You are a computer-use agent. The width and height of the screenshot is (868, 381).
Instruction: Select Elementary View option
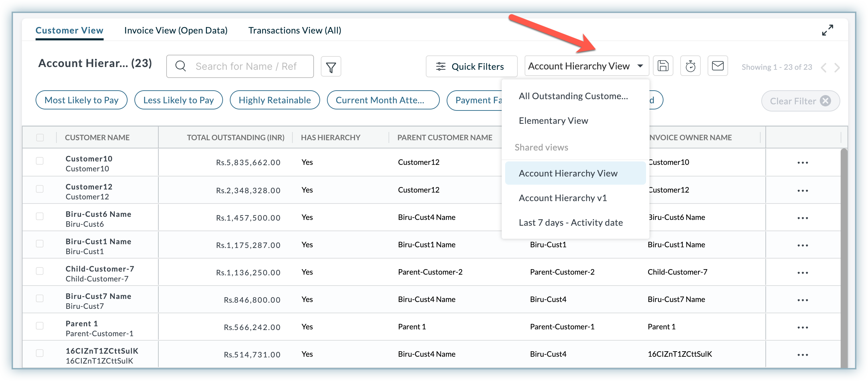pyautogui.click(x=575, y=121)
